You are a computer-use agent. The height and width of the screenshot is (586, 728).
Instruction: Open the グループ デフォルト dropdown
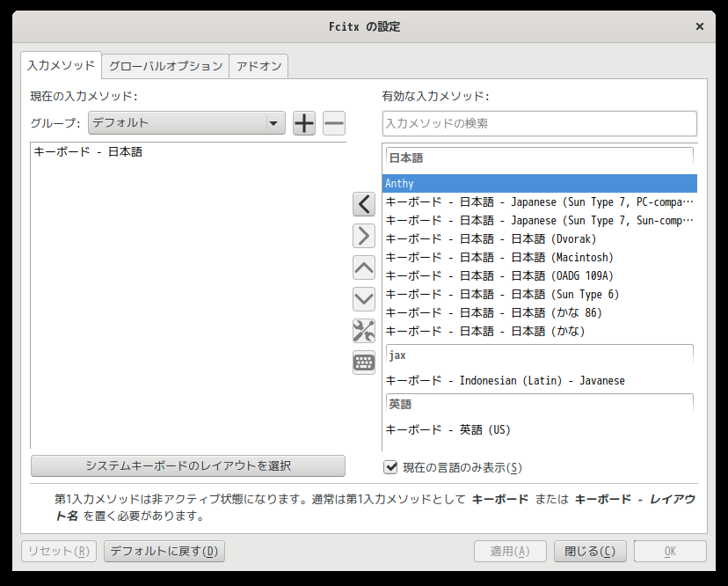pyautogui.click(x=186, y=122)
